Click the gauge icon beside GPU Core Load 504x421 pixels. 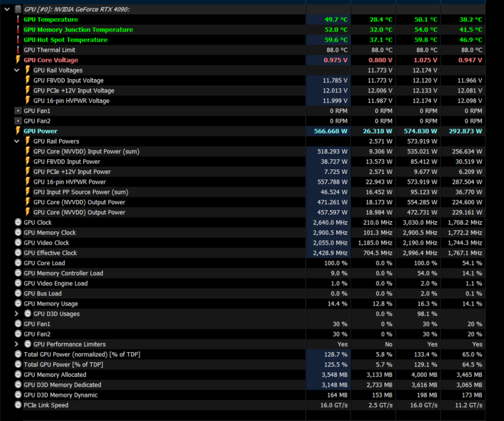click(18, 263)
